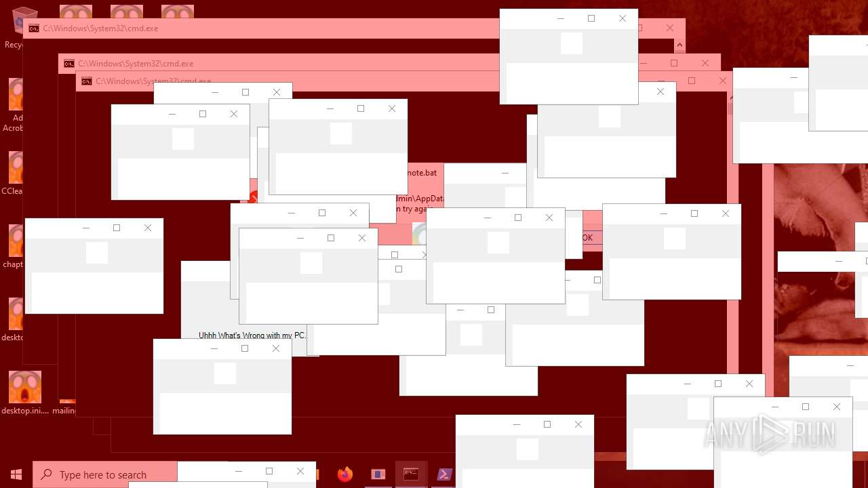Close the blank window overlapping cmd title bars
Viewport: 868px width, 488px height.
(x=623, y=18)
